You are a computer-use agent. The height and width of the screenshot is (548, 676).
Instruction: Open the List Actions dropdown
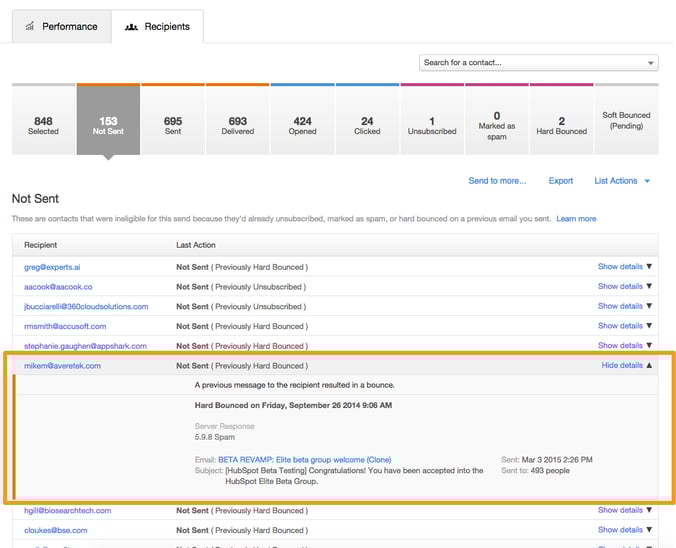point(622,181)
